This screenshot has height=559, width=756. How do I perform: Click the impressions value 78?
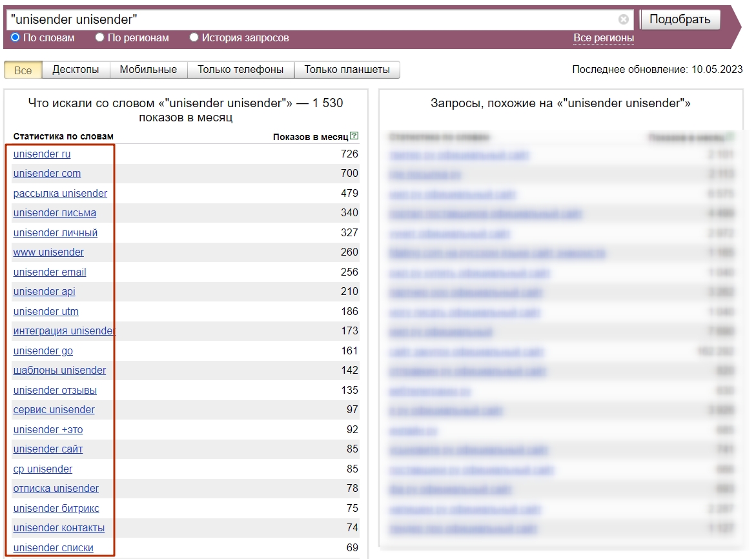[x=352, y=488]
